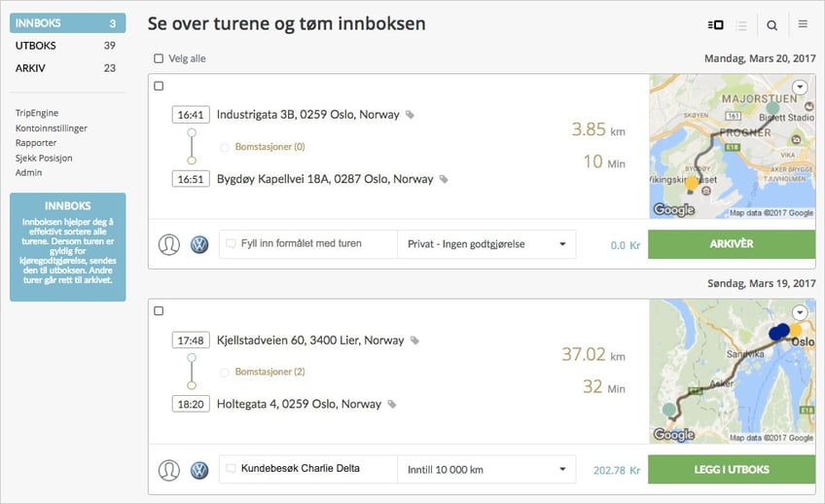The width and height of the screenshot is (825, 504).
Task: Check the 'Velg alle' checkbox
Action: (x=159, y=58)
